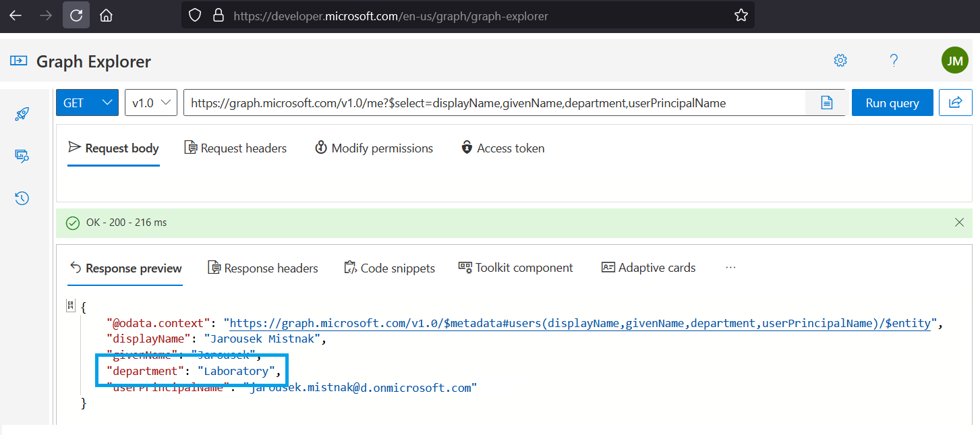
Task: Open history clock icon in sidebar
Action: 22,198
